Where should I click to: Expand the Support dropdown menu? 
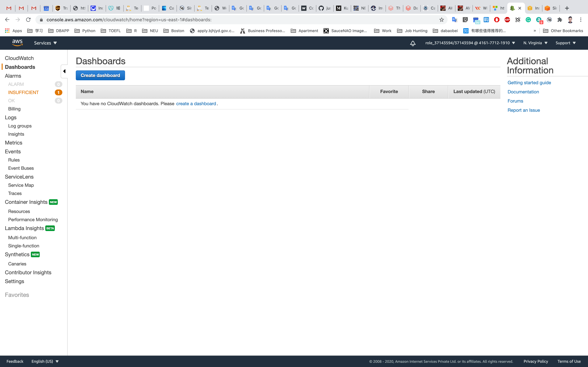point(565,43)
